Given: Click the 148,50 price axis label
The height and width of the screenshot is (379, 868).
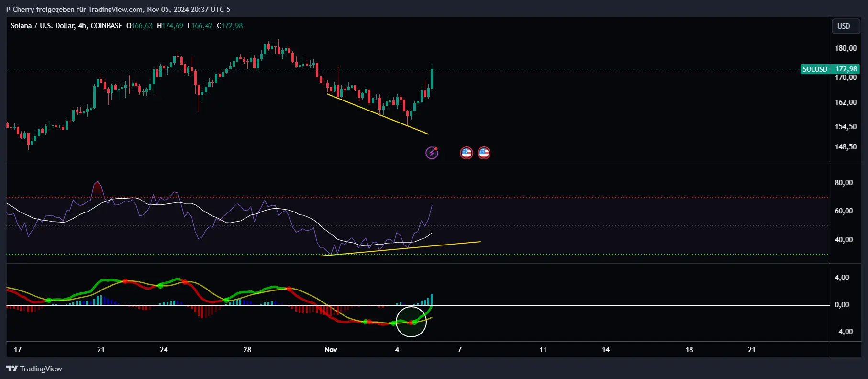Looking at the screenshot, I should tap(846, 147).
